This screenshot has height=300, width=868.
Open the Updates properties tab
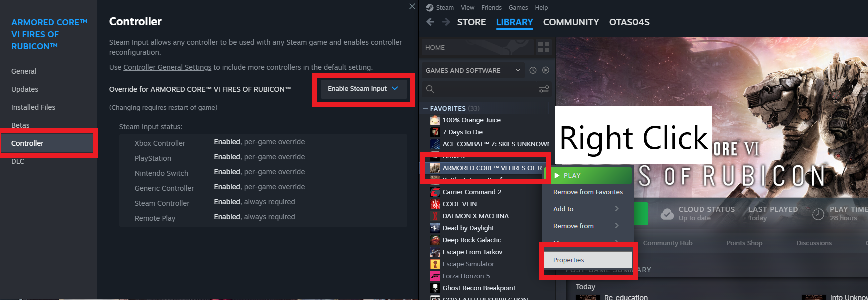(x=25, y=89)
